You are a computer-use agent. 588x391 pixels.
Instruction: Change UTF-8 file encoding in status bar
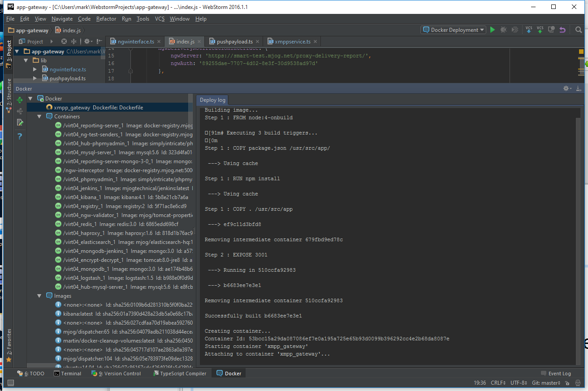(519, 383)
